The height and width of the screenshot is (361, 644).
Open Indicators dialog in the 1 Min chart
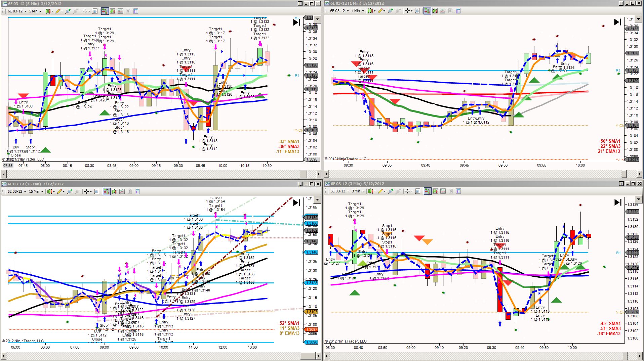(x=443, y=11)
